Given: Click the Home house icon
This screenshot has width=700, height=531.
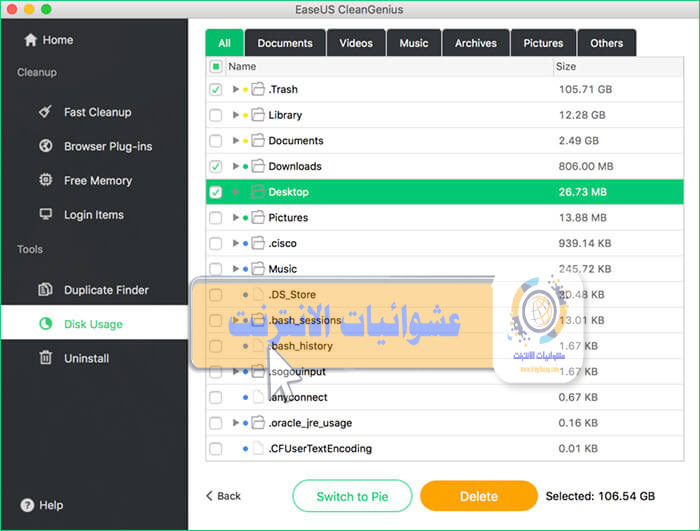Looking at the screenshot, I should pos(30,40).
